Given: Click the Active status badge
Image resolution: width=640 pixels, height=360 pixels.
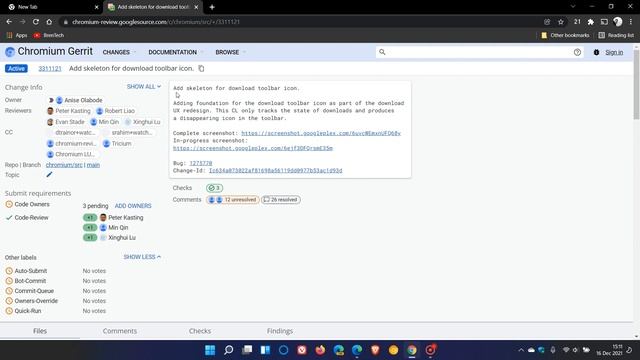Looking at the screenshot, I should pos(16,69).
